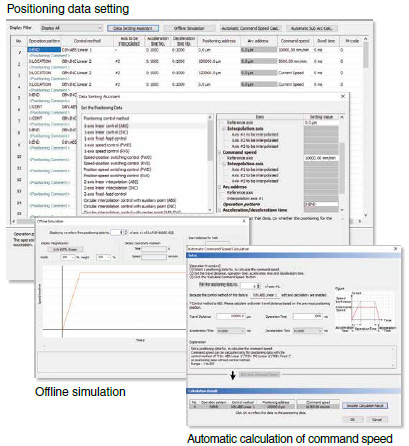Click the Data Setting Assistant button
The width and height of the screenshot is (409, 446).
(133, 28)
